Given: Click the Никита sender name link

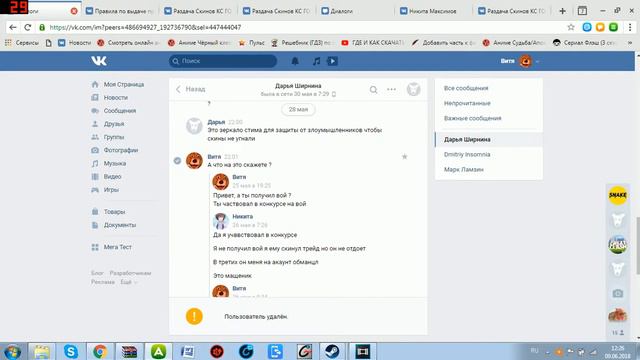Looking at the screenshot, I should point(242,217).
